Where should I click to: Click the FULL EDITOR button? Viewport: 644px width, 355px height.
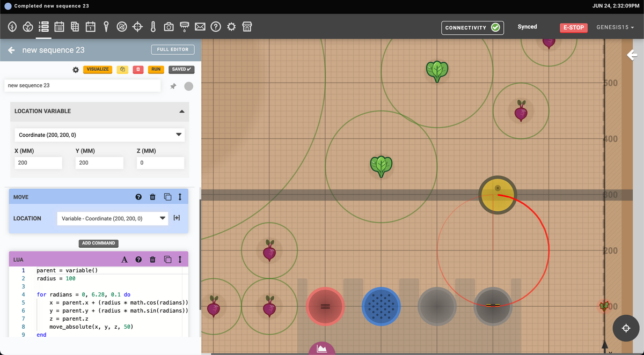point(173,49)
